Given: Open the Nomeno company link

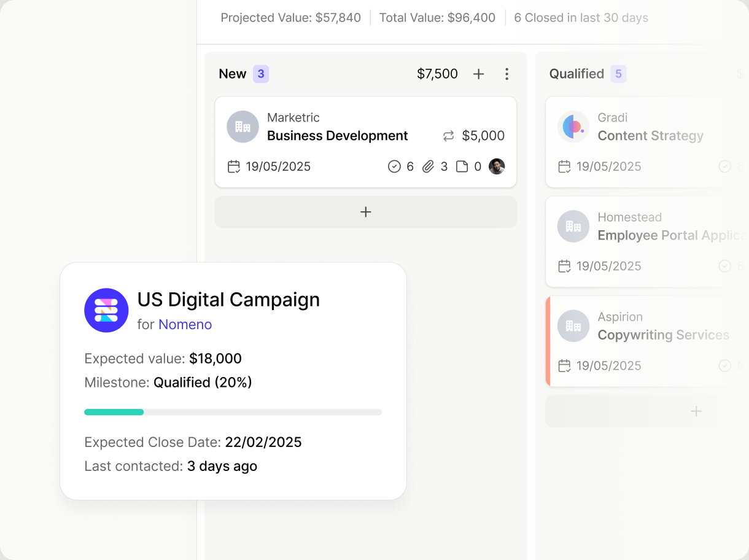Looking at the screenshot, I should click(185, 324).
